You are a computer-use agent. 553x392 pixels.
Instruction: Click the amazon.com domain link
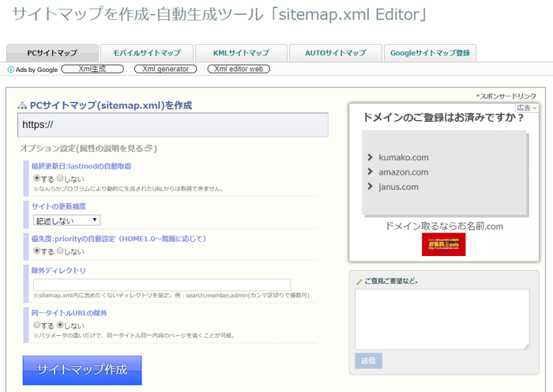pos(404,172)
